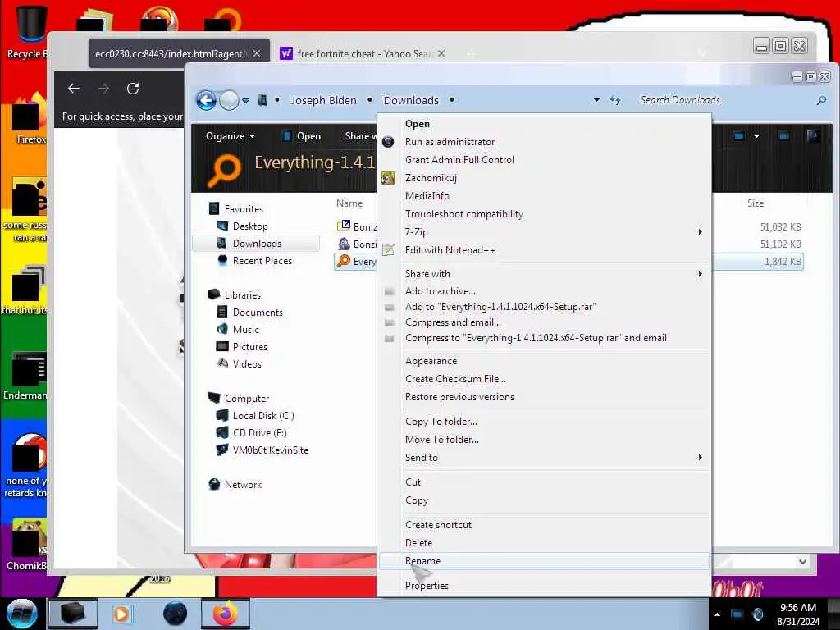This screenshot has height=630, width=840.
Task: Open Recent Places in navigation pane
Action: point(262,260)
